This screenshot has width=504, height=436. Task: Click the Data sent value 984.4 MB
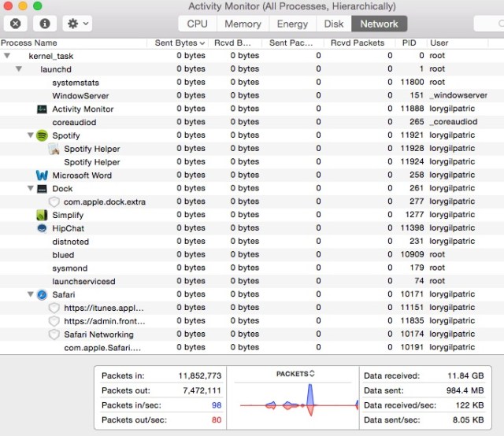[465, 390]
